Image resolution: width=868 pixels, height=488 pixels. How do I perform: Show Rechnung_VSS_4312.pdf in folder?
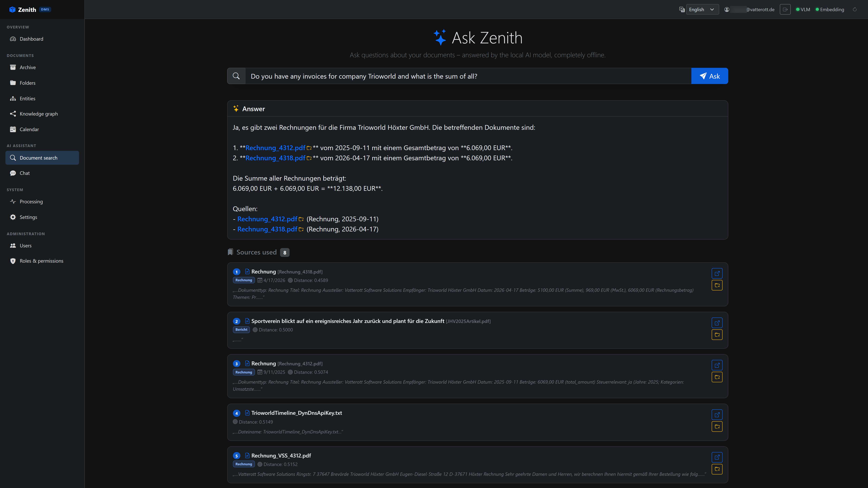[717, 469]
